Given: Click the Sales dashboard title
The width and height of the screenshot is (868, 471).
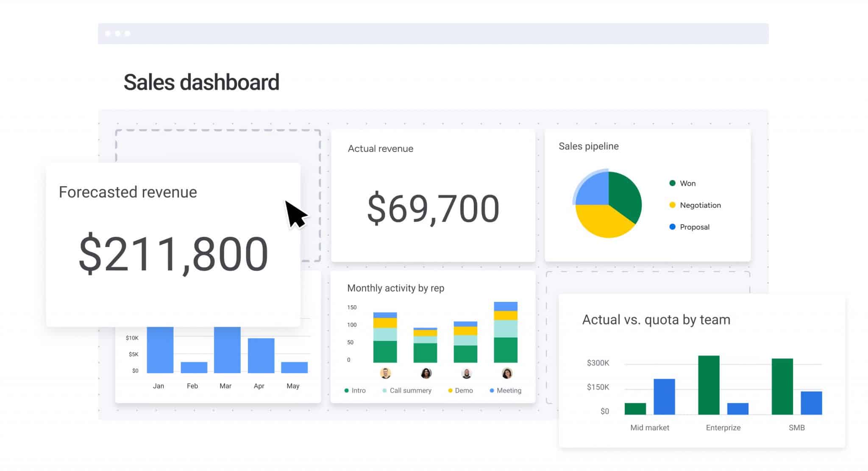Looking at the screenshot, I should pos(201,81).
